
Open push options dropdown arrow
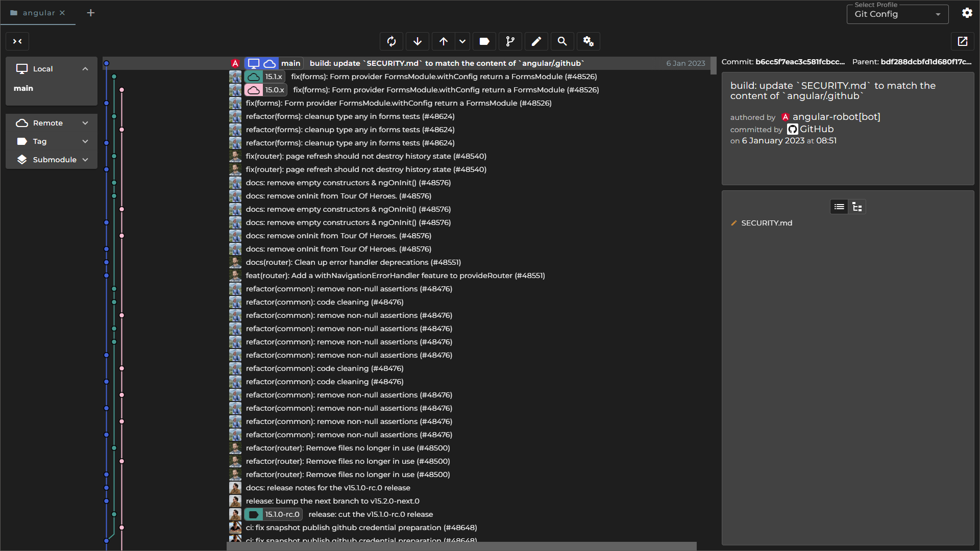pos(462,41)
